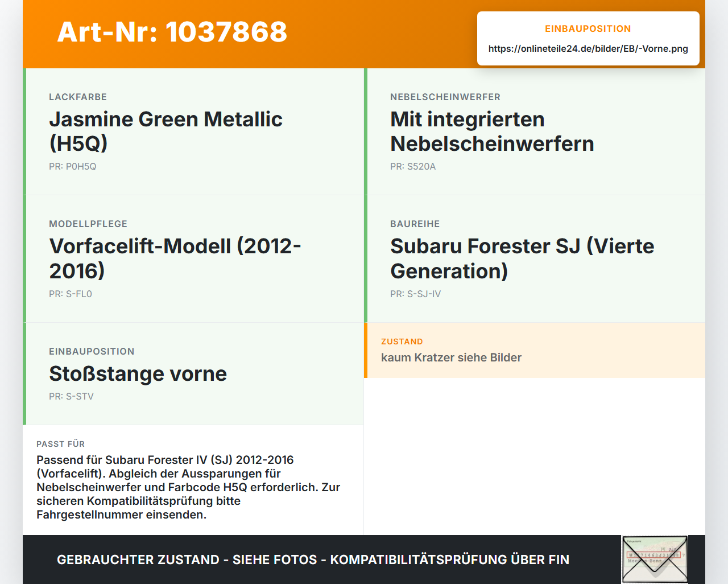Open the onlineteile24.de Vorne.png image URL
The width and height of the screenshot is (728, 584).
(x=588, y=48)
